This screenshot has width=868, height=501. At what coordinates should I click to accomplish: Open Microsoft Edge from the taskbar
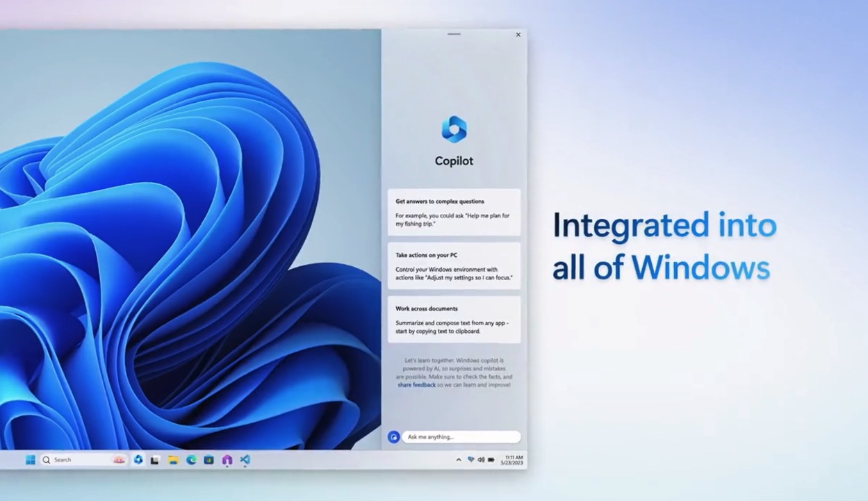click(x=191, y=460)
